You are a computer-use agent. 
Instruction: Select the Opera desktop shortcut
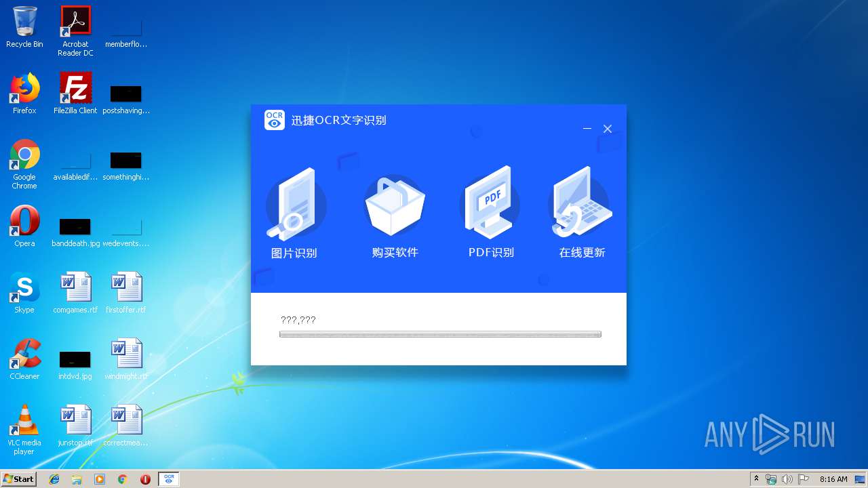click(x=24, y=226)
